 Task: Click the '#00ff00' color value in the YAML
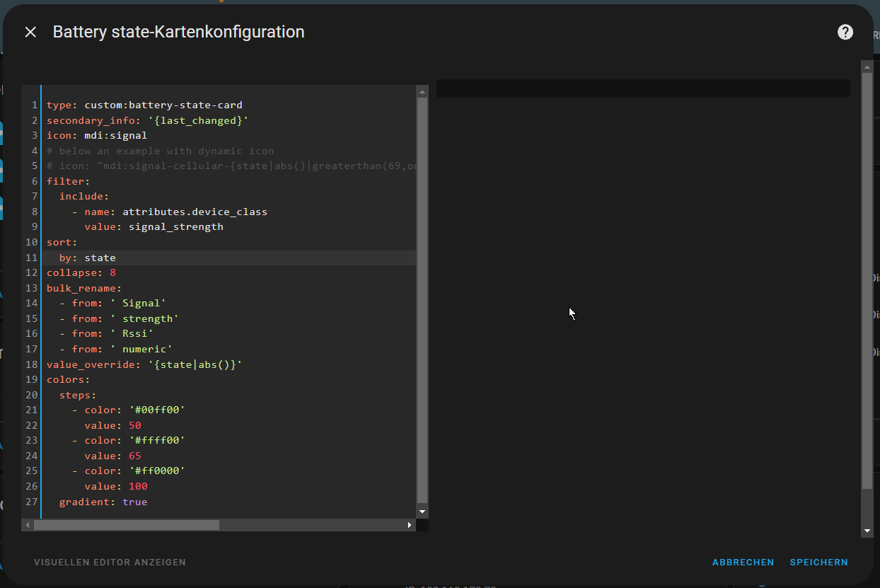pyautogui.click(x=156, y=410)
